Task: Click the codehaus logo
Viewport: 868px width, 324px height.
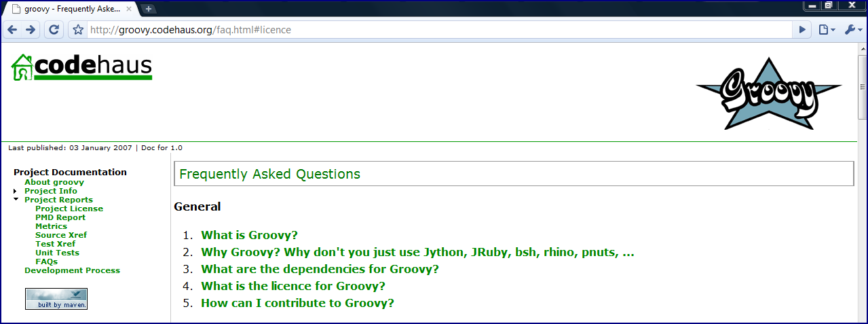Action: pos(81,67)
